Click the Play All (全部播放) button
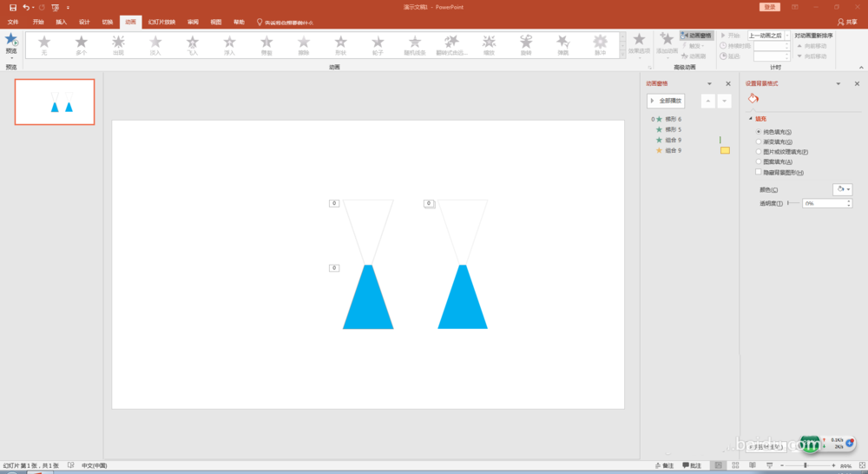Image resolution: width=868 pixels, height=474 pixels. [x=667, y=101]
